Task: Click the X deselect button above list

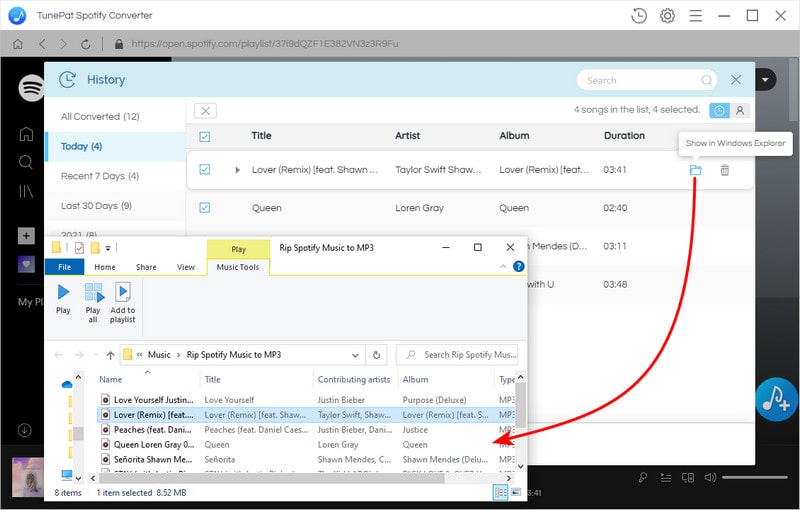Action: [x=205, y=111]
